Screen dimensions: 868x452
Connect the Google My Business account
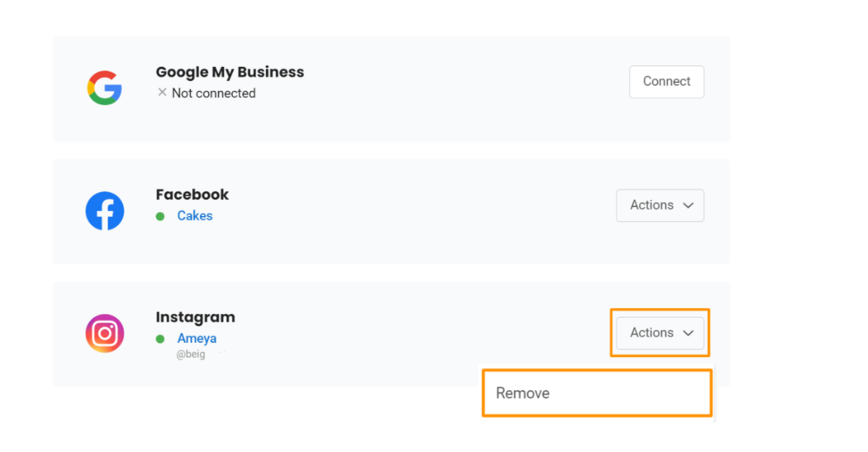[x=666, y=82]
